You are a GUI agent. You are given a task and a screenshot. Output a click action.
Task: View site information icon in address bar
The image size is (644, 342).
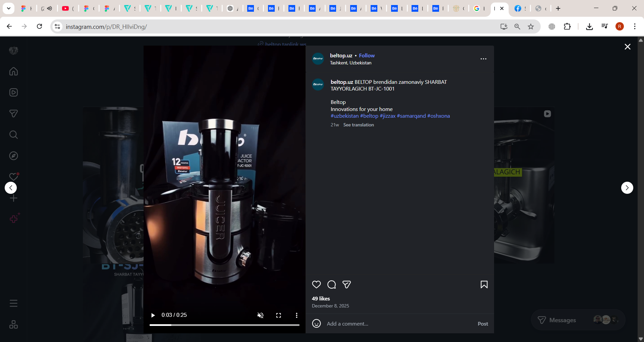[x=57, y=26]
